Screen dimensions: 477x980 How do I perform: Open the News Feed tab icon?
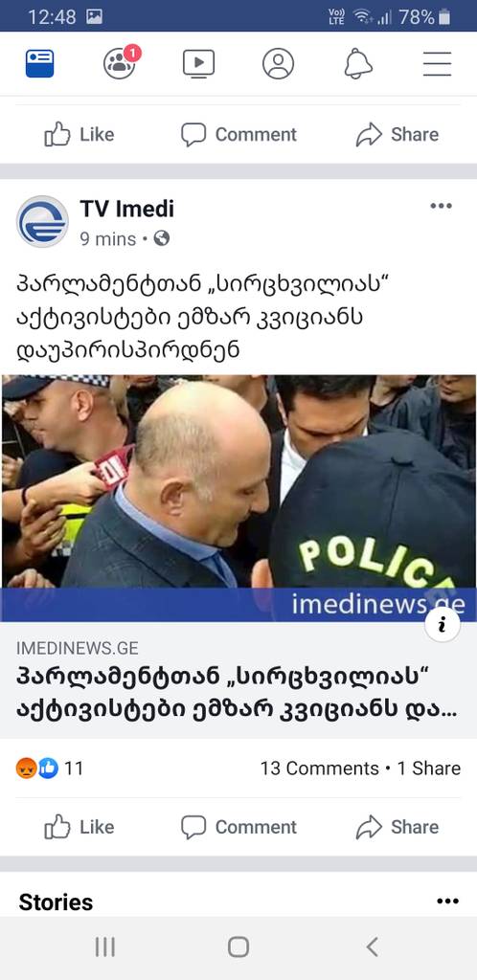[40, 64]
